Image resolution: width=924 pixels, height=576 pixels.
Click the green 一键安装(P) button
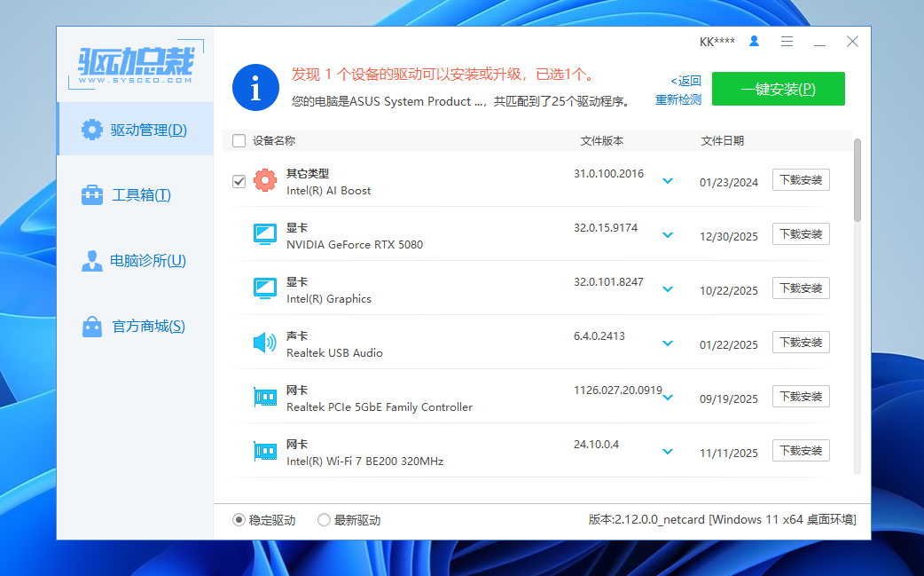(x=778, y=89)
